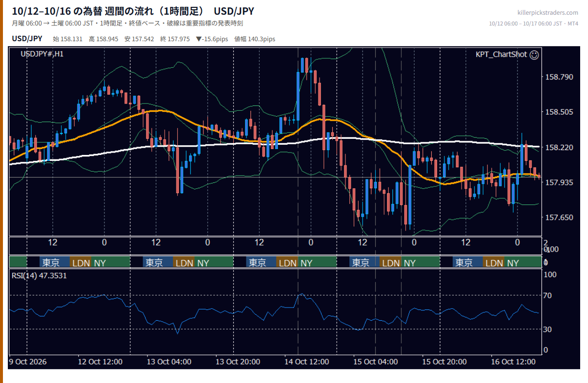Click the 12 Oct 12:00 time label

(99, 361)
